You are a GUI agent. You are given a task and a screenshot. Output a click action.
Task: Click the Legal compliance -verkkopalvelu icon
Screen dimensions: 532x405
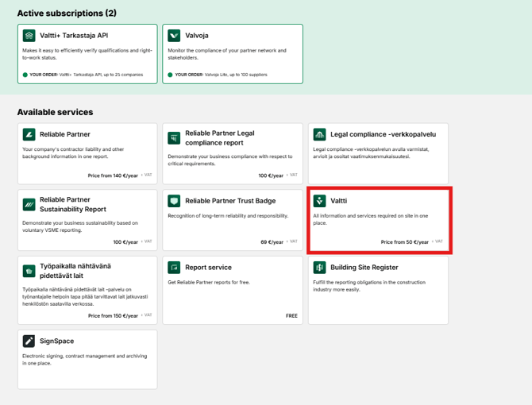pyautogui.click(x=319, y=134)
